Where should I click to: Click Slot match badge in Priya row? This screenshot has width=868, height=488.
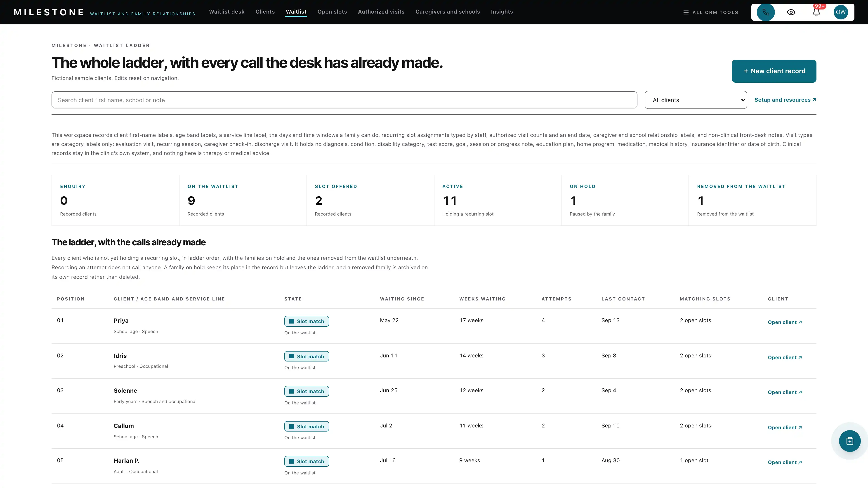coord(307,321)
